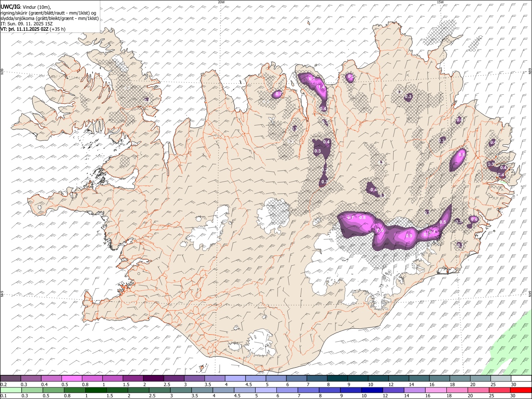Pick the 25 red-pink swatch, lower legend
Image resolution: width=532 pixels, height=399 pixels.
click(x=500, y=390)
